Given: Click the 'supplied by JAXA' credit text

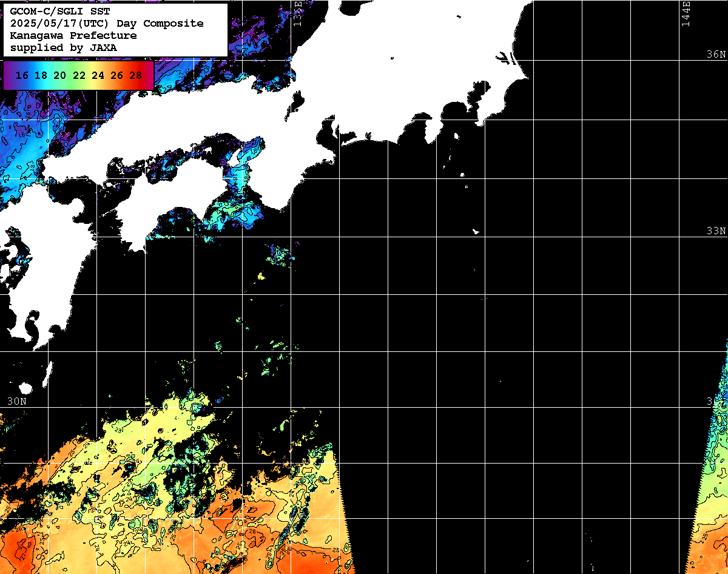Looking at the screenshot, I should click(x=64, y=47).
